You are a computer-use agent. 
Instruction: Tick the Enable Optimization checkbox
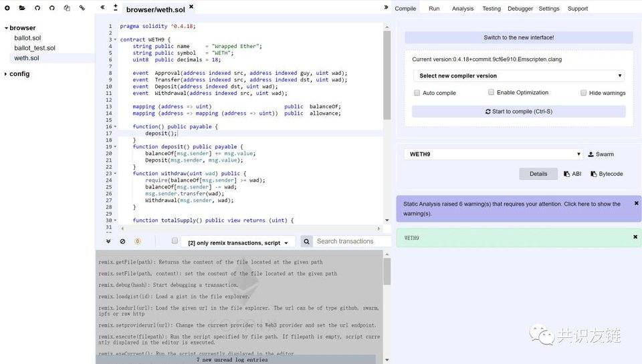pos(491,92)
